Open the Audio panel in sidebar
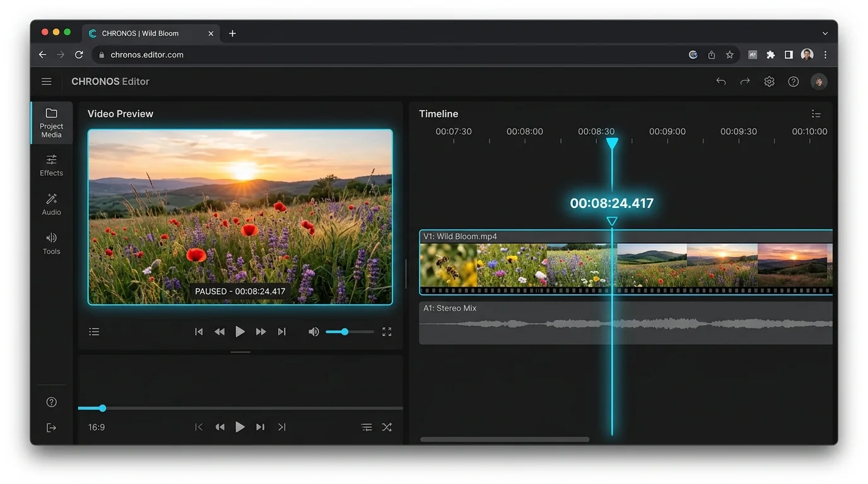 pos(51,205)
